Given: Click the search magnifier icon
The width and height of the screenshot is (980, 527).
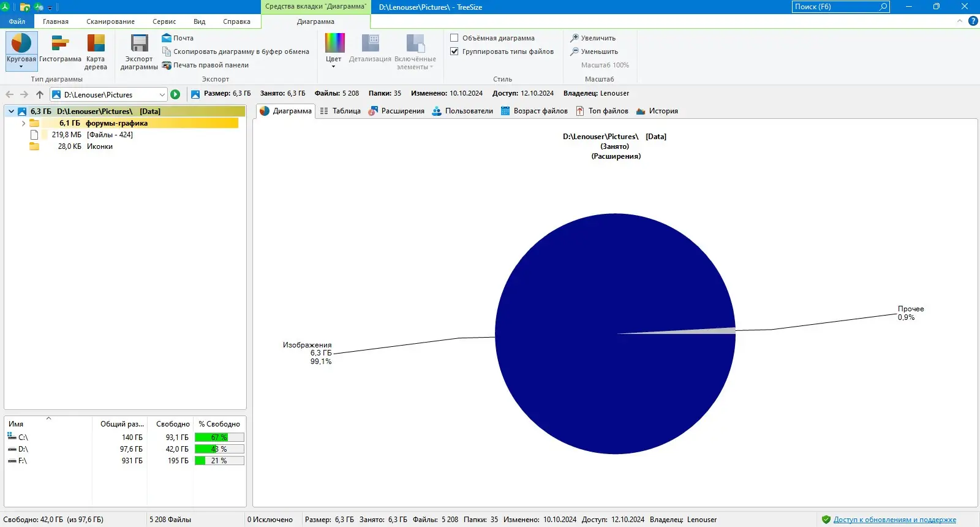Looking at the screenshot, I should click(x=883, y=7).
